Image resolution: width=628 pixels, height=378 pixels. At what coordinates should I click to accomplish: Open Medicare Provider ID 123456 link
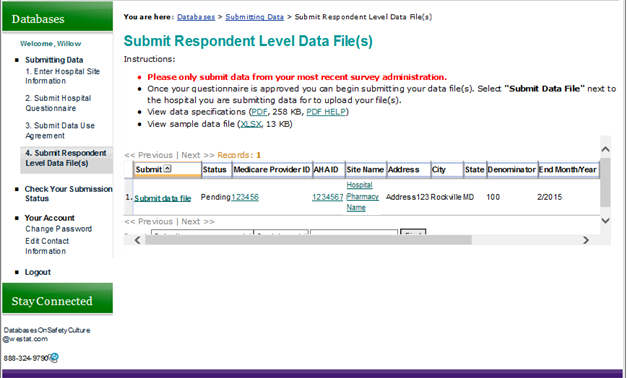pos(245,197)
